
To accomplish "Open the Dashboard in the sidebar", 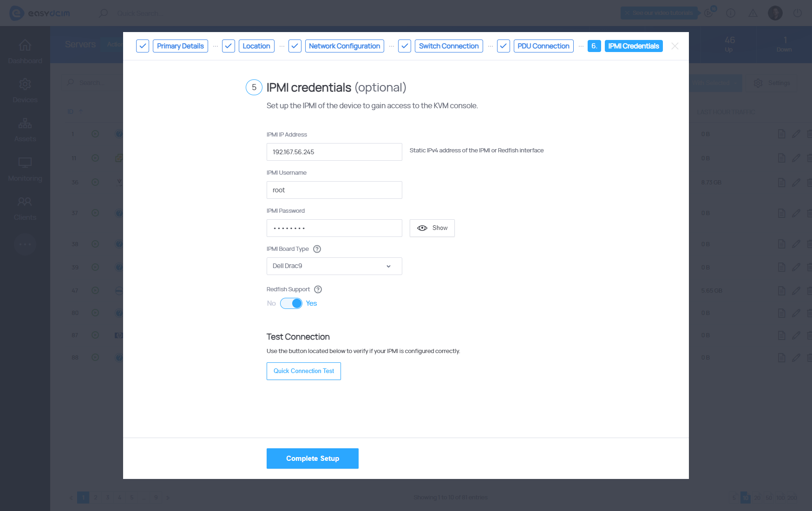I will click(x=25, y=52).
